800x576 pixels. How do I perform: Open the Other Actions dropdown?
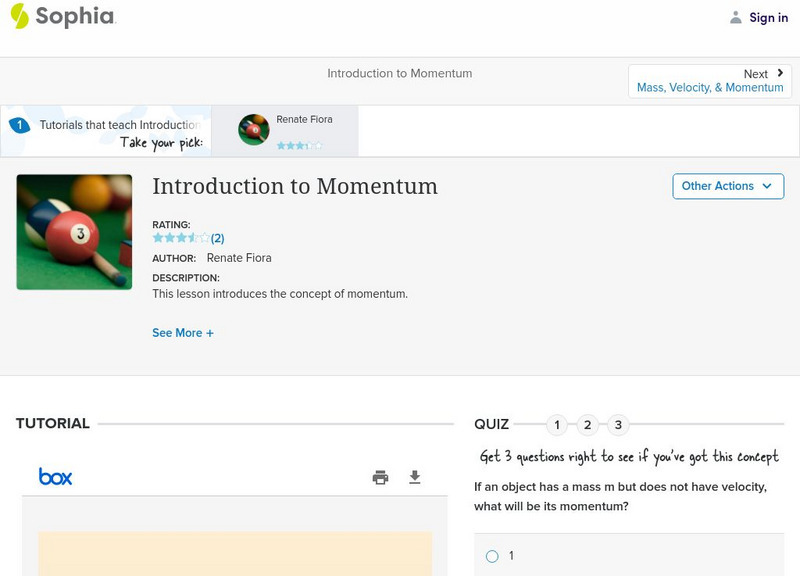[728, 186]
